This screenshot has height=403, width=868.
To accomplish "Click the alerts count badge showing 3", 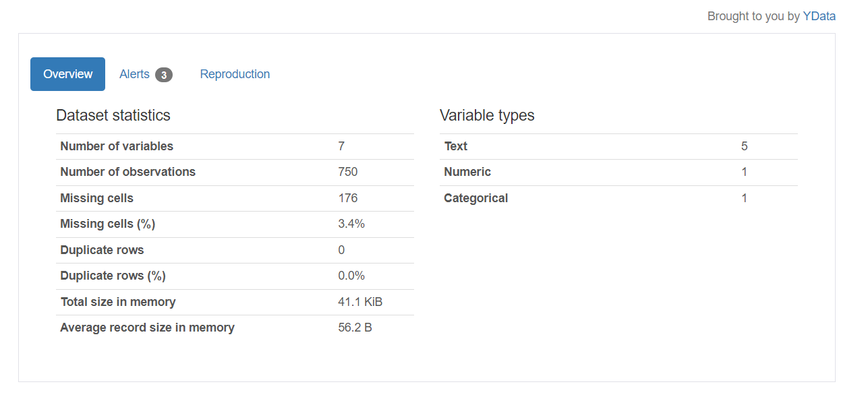I will point(164,75).
